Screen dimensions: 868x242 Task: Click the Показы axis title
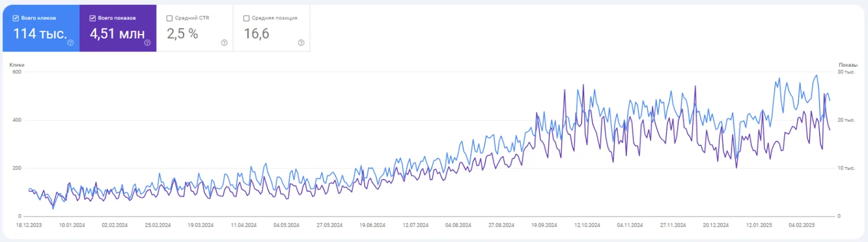pyautogui.click(x=848, y=65)
